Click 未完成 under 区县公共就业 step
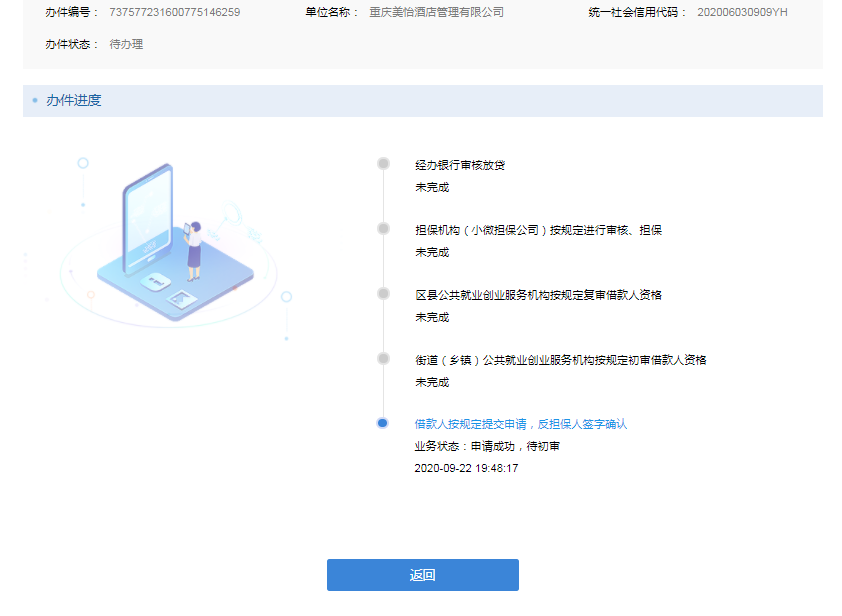 click(432, 317)
